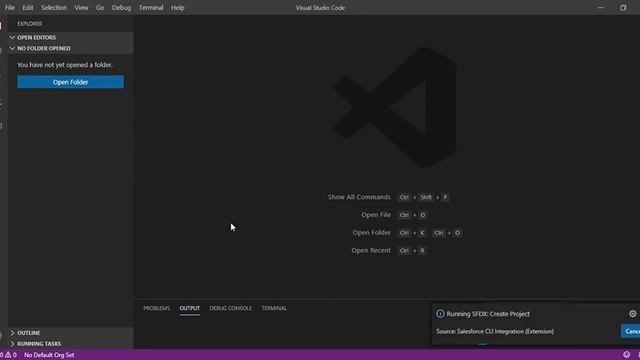Screen dimensions: 640x360
Task: Click 'No Default Org Set' in status bar
Action: point(49,355)
